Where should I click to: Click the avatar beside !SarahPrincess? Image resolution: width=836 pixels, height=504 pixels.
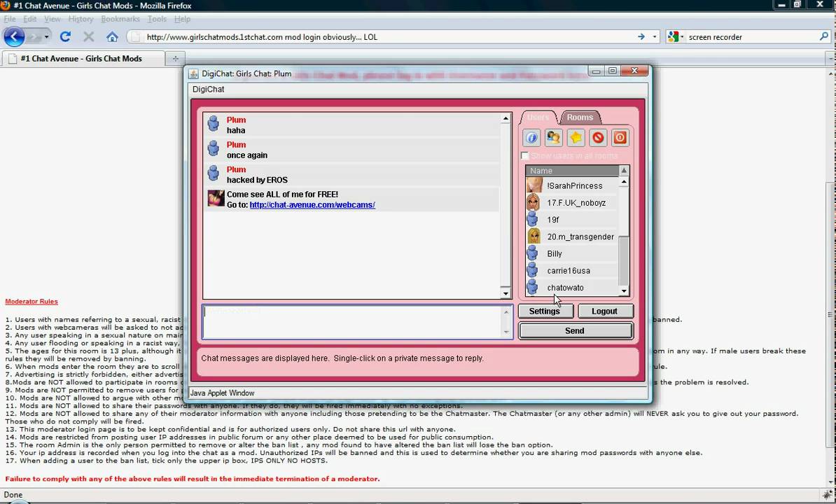534,185
